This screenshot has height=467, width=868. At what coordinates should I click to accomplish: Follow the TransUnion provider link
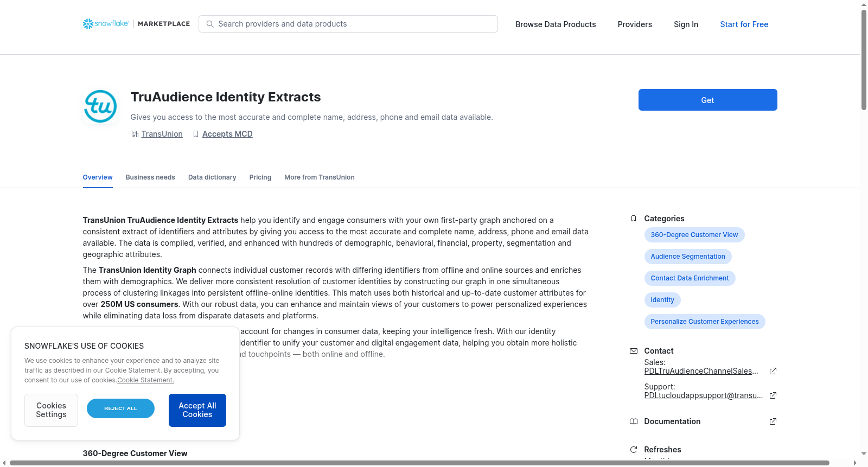(162, 134)
